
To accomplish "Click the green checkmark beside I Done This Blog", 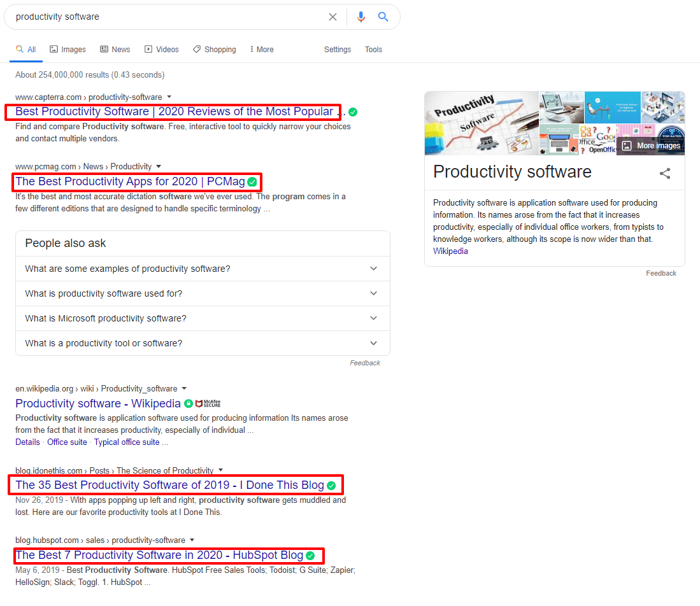I will tap(331, 486).
